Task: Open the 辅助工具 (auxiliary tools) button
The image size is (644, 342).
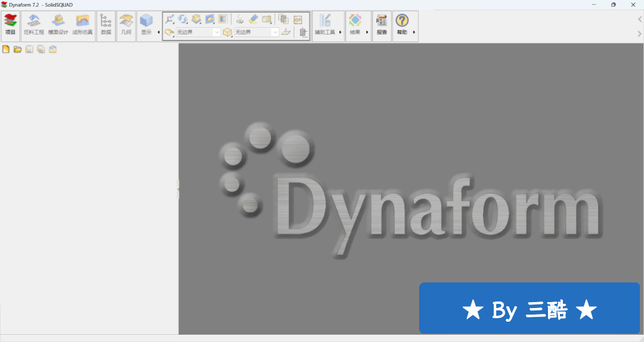Action: pos(325,26)
